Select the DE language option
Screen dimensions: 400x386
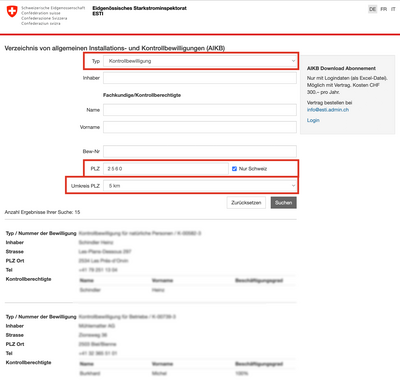point(372,9)
